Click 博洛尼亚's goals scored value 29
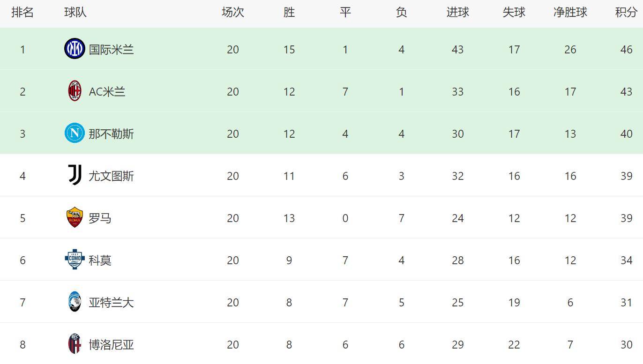The height and width of the screenshot is (364, 643). pos(457,345)
